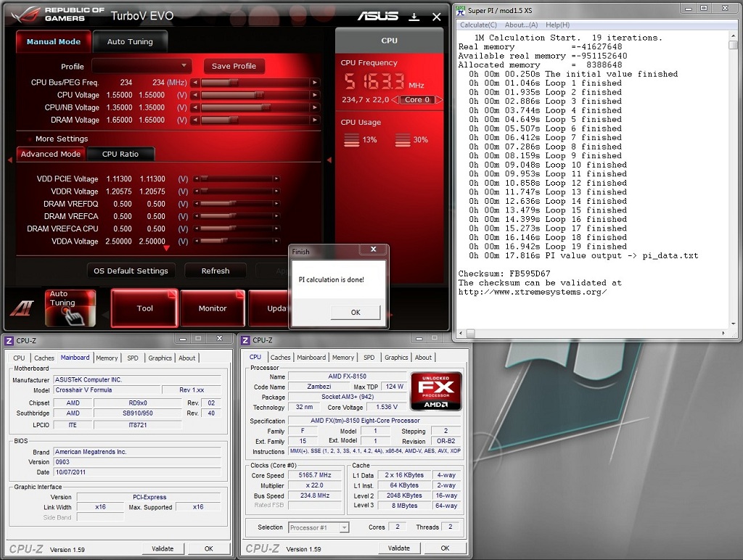Click the left CPU-Z Mainboard window icon
This screenshot has height=560, width=743.
(9, 340)
